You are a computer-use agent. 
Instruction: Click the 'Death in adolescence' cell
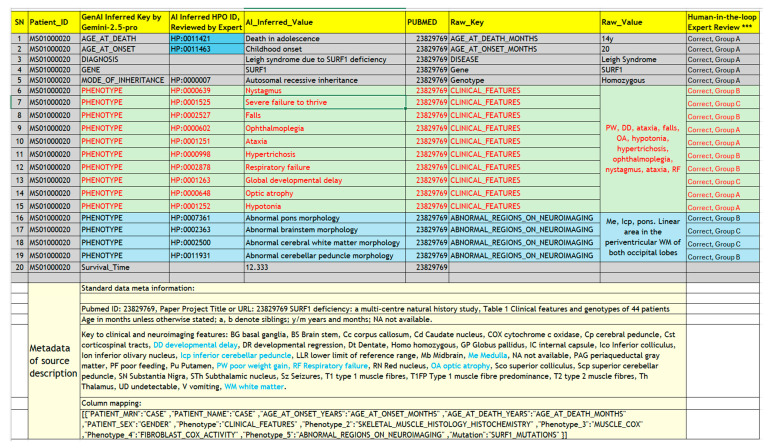coord(324,39)
